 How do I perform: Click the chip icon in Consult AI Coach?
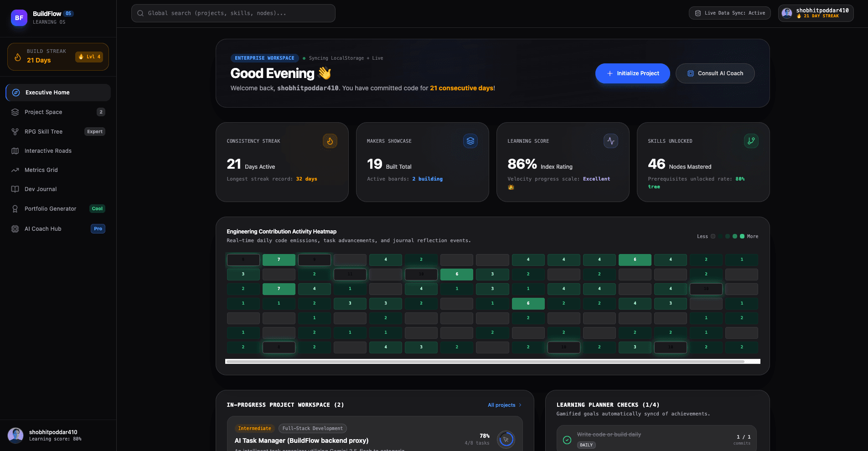691,73
